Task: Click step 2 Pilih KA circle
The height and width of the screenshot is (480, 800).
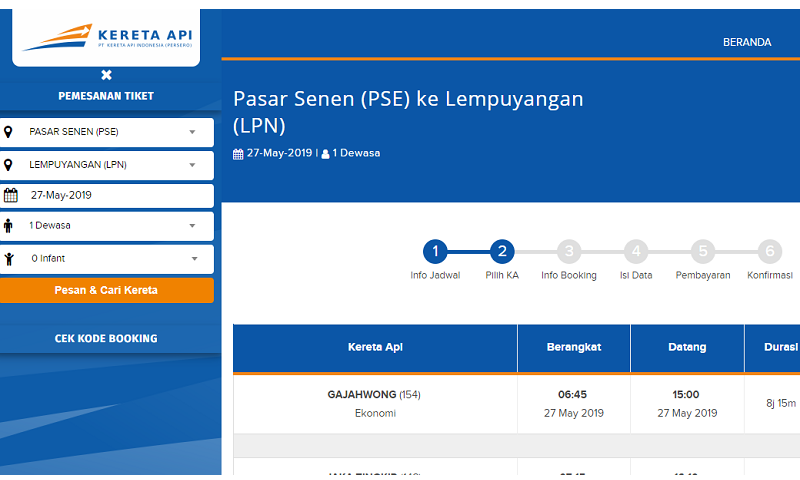Action: tap(501, 252)
